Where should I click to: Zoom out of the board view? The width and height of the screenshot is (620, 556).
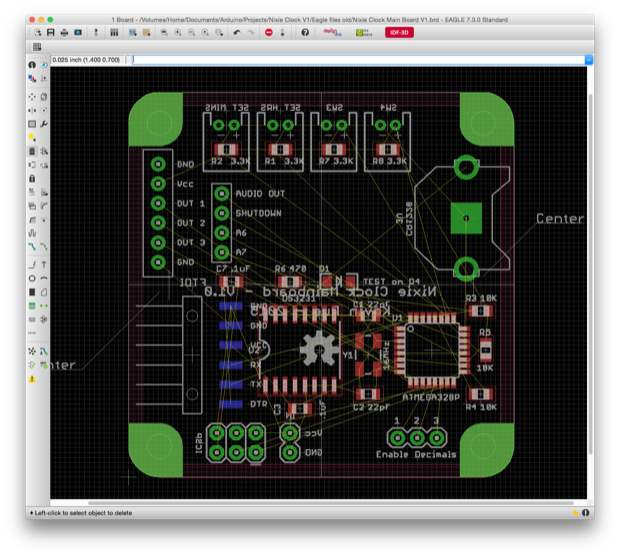pyautogui.click(x=191, y=32)
